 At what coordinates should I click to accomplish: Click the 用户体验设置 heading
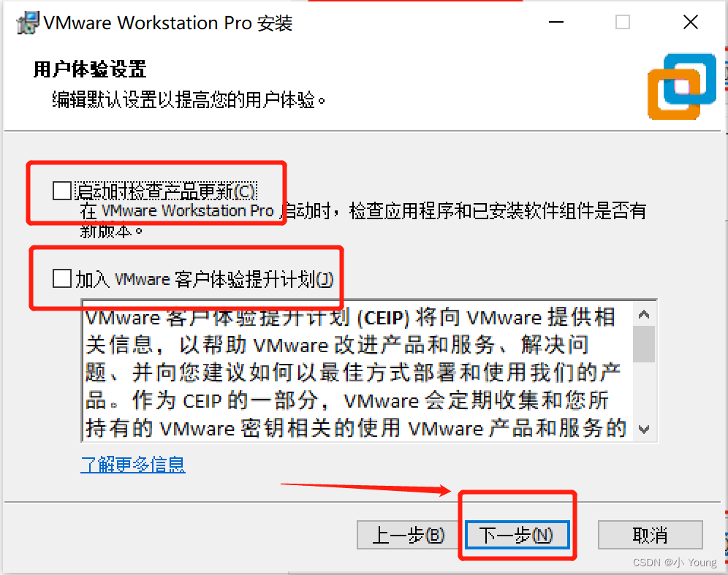click(90, 69)
